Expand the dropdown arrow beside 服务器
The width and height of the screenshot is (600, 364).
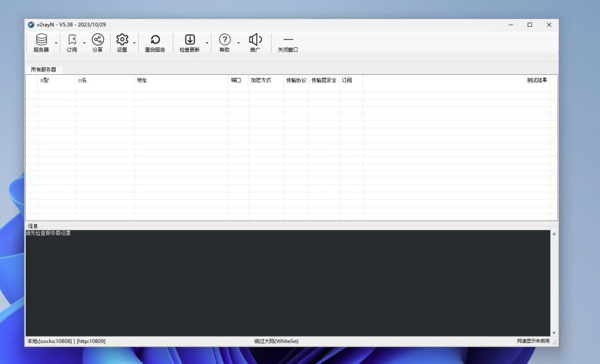[56, 43]
